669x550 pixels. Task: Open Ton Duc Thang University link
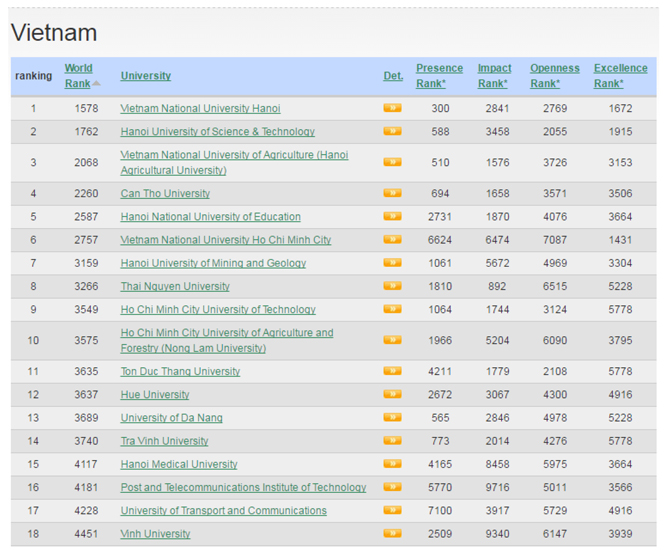click(180, 371)
